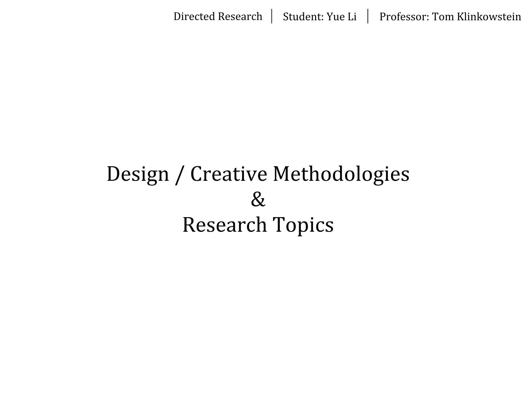Image resolution: width=532 pixels, height=399 pixels.
Task: Click the word 'Student:' in the header
Action: [303, 17]
